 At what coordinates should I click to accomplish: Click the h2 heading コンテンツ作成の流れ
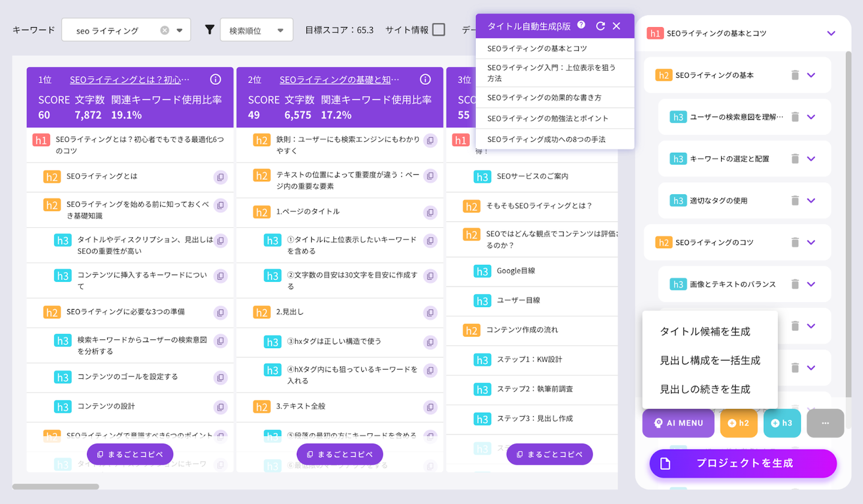click(x=522, y=330)
